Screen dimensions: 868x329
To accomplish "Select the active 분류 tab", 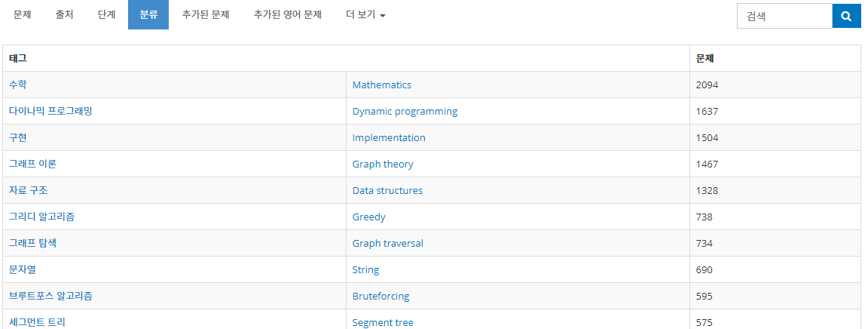I will point(148,15).
